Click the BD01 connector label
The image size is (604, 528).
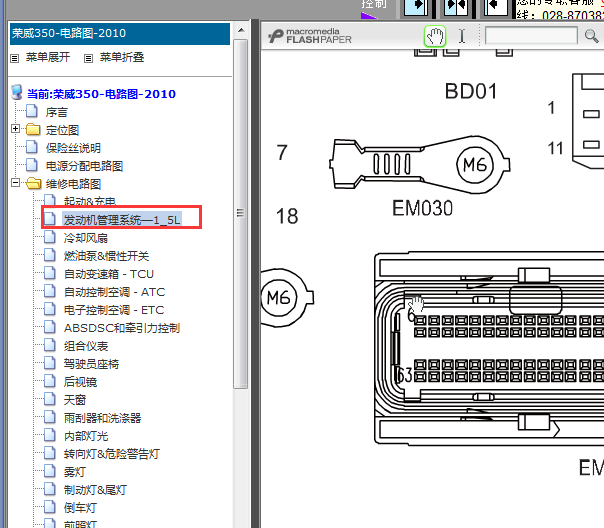[471, 92]
